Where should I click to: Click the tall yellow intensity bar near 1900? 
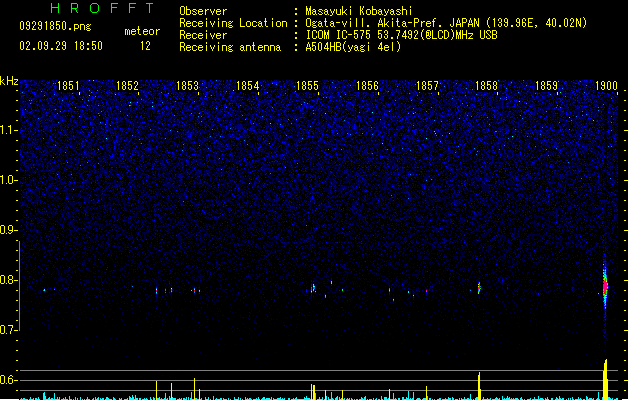605,380
